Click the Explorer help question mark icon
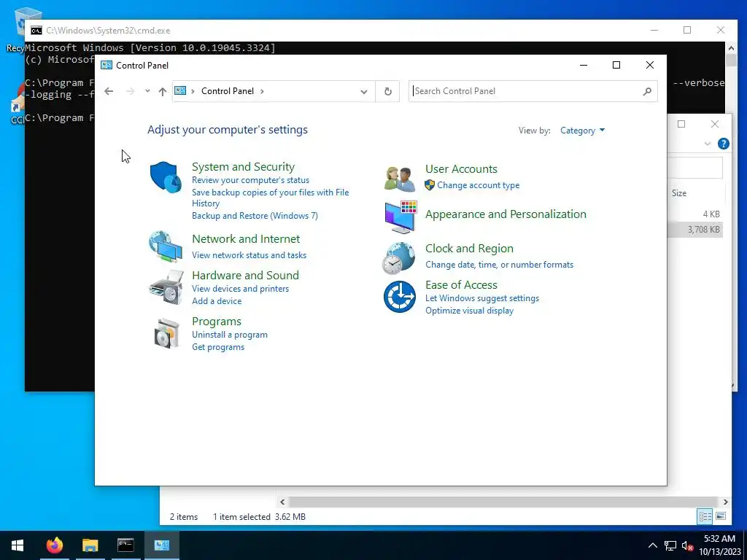Image resolution: width=747 pixels, height=560 pixels. (723, 144)
